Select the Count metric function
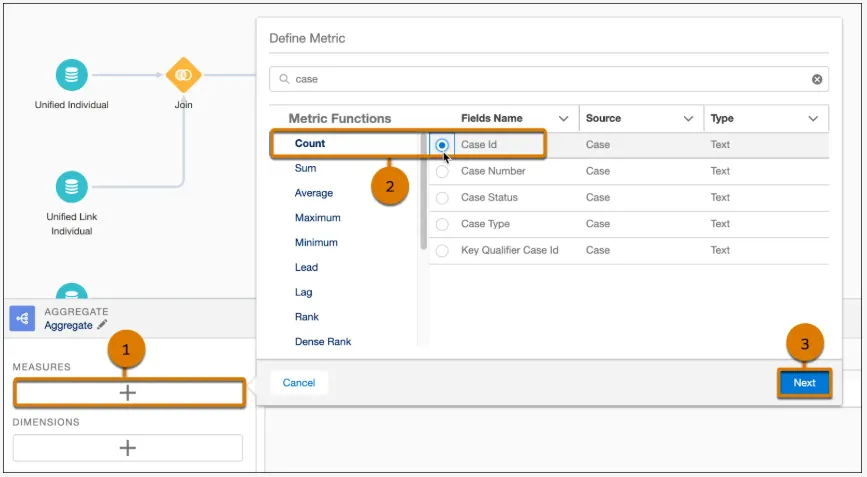Screen dimensions: 867x477 (x=310, y=144)
